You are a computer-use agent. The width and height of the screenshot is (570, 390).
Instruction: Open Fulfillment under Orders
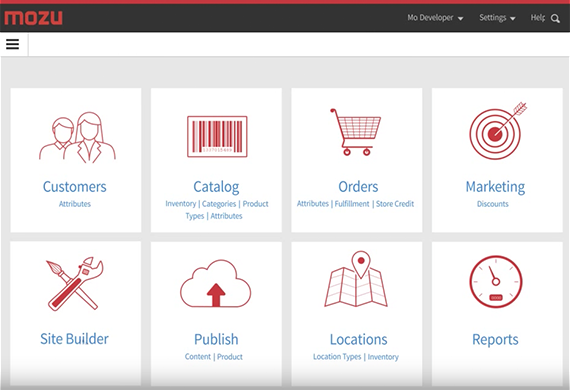[352, 204]
